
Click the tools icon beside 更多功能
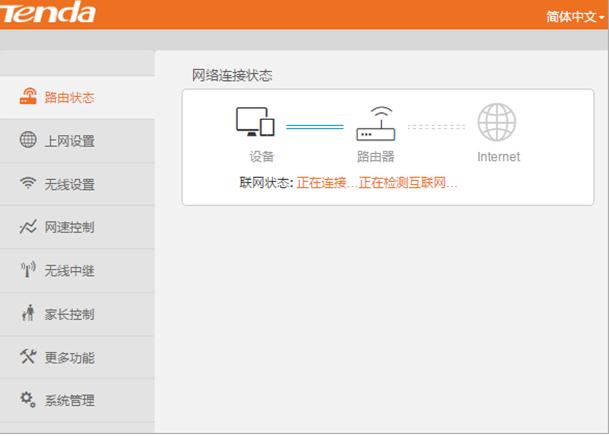pyautogui.click(x=28, y=356)
